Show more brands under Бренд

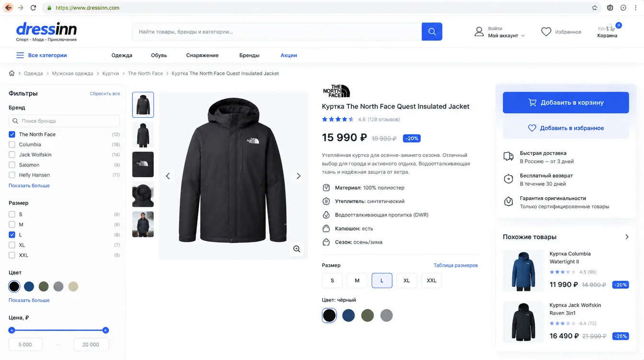click(29, 185)
